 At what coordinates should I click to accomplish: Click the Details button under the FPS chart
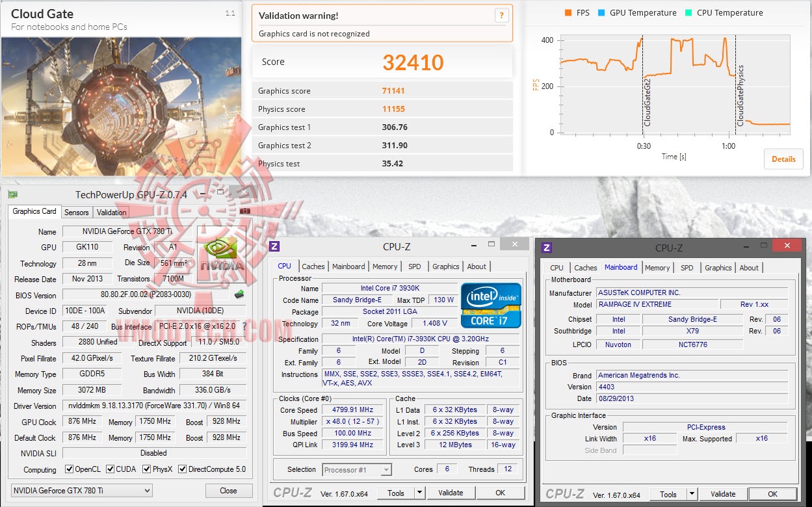coord(783,159)
